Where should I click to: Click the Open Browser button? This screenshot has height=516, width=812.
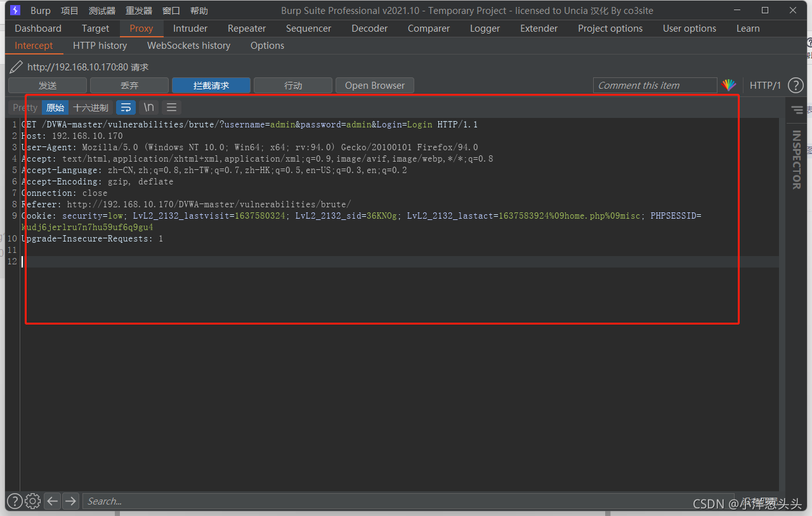[x=375, y=85]
